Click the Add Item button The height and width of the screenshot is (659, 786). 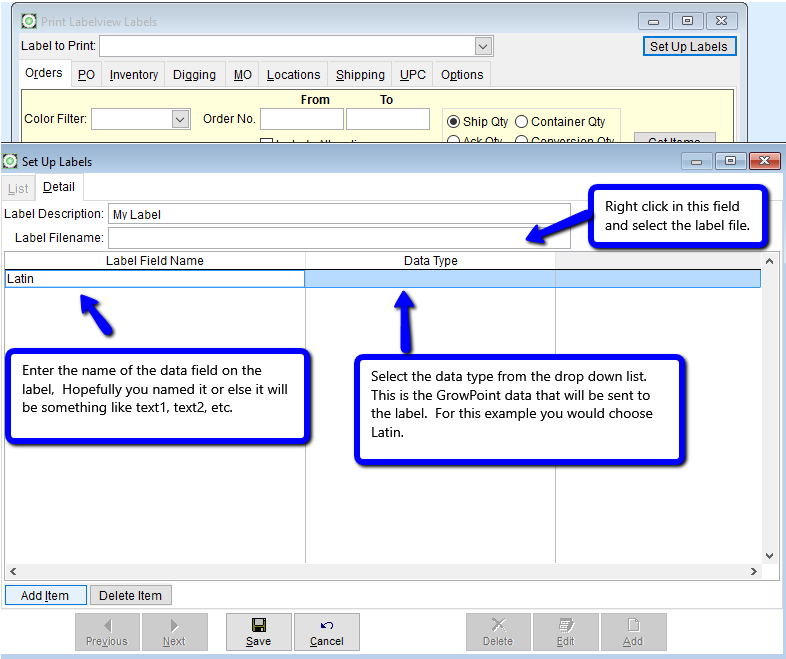[45, 595]
